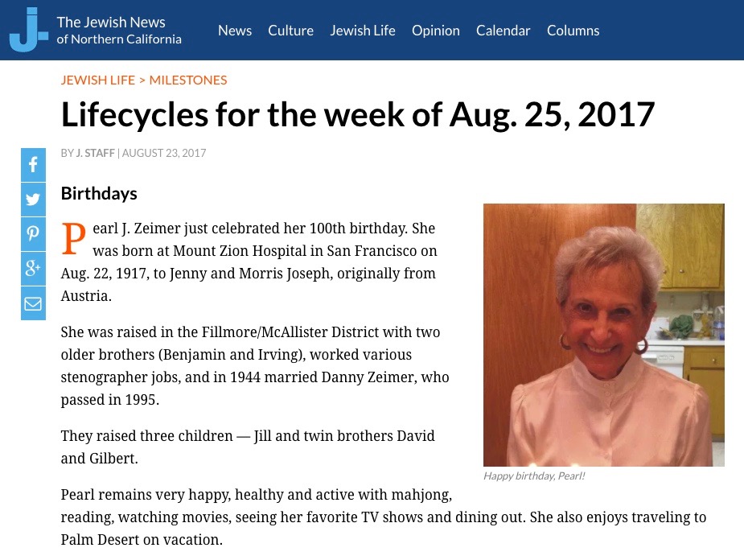Open the News menu
Screen dimensions: 744x560
235,31
